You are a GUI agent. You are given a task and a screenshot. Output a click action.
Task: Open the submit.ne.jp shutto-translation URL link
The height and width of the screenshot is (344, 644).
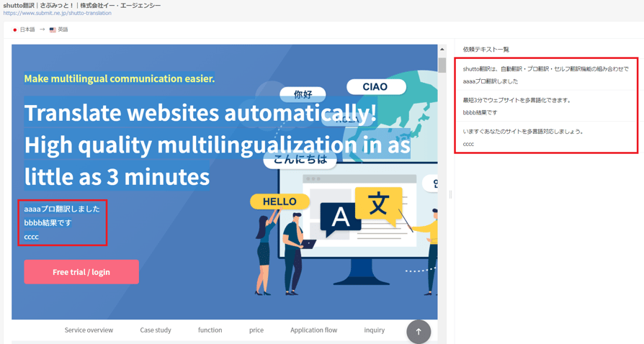coord(57,13)
